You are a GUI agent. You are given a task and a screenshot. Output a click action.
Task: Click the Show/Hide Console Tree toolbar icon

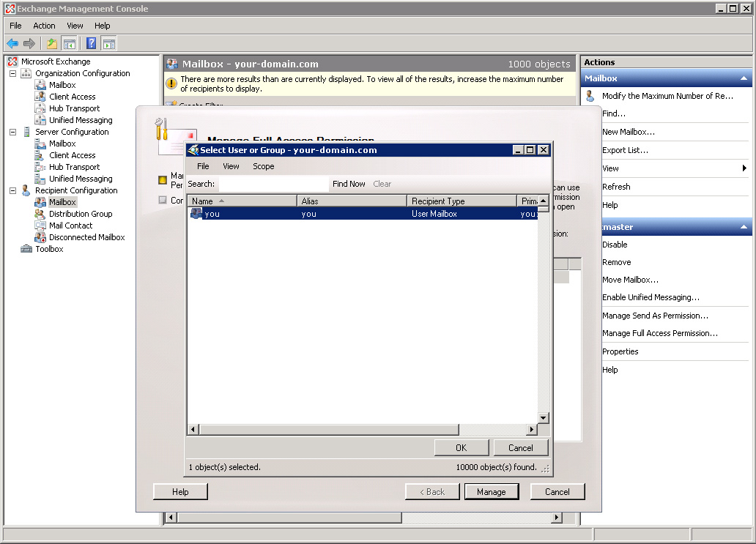pos(70,44)
